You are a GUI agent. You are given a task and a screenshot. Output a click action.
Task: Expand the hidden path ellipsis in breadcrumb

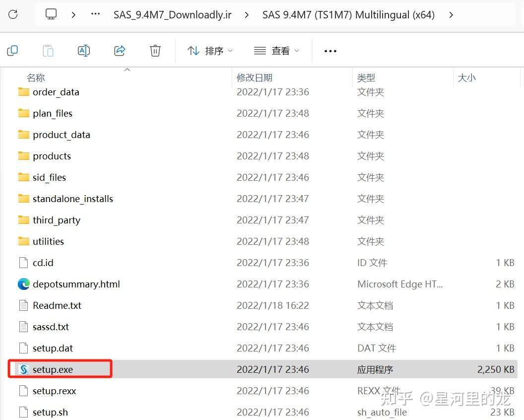click(95, 14)
